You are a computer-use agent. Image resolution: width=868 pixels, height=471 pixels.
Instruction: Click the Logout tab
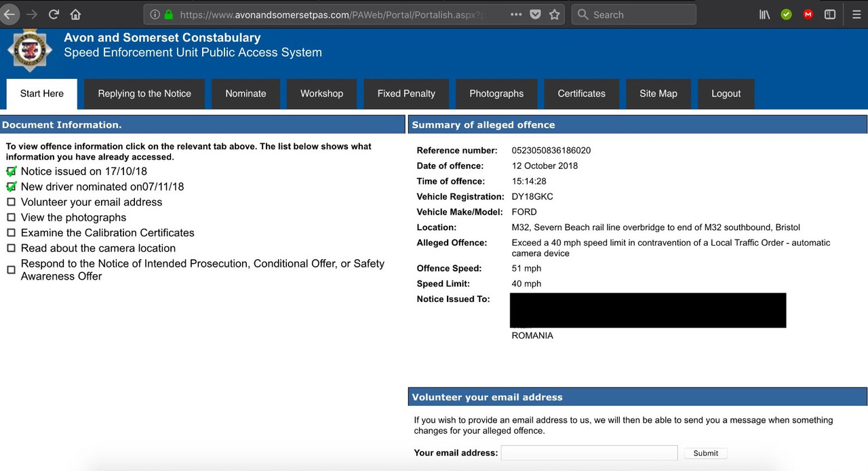click(x=726, y=94)
